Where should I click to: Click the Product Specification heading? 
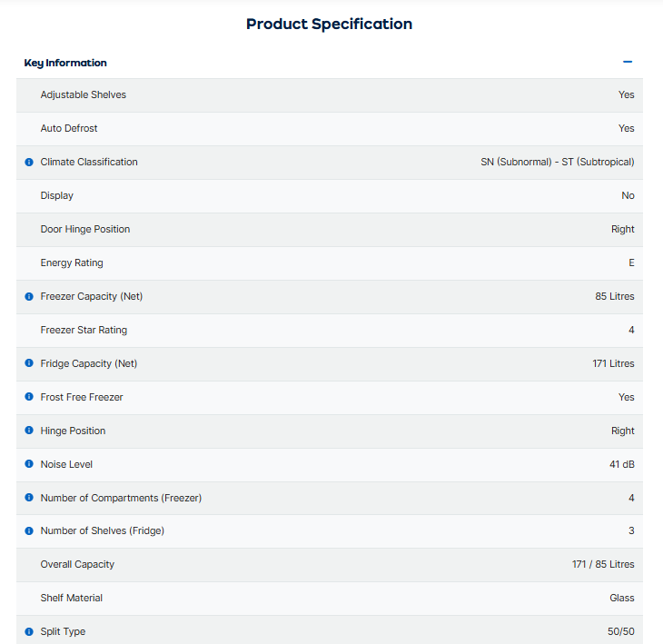point(329,25)
